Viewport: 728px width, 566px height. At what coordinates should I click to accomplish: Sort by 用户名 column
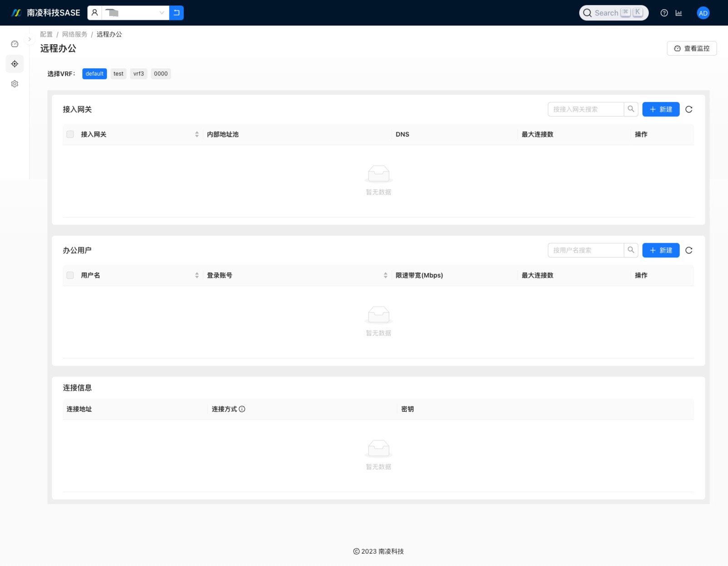click(197, 275)
